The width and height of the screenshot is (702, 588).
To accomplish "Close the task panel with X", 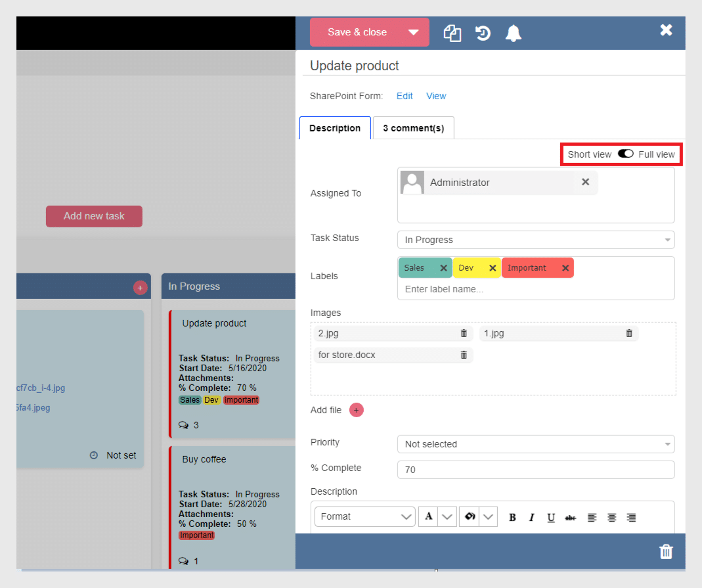I will [666, 30].
